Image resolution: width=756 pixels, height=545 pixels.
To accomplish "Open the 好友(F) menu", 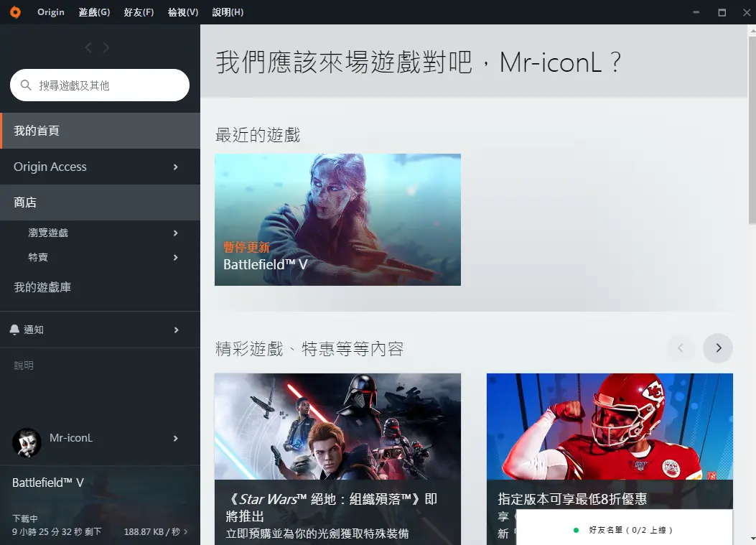I will [x=139, y=12].
